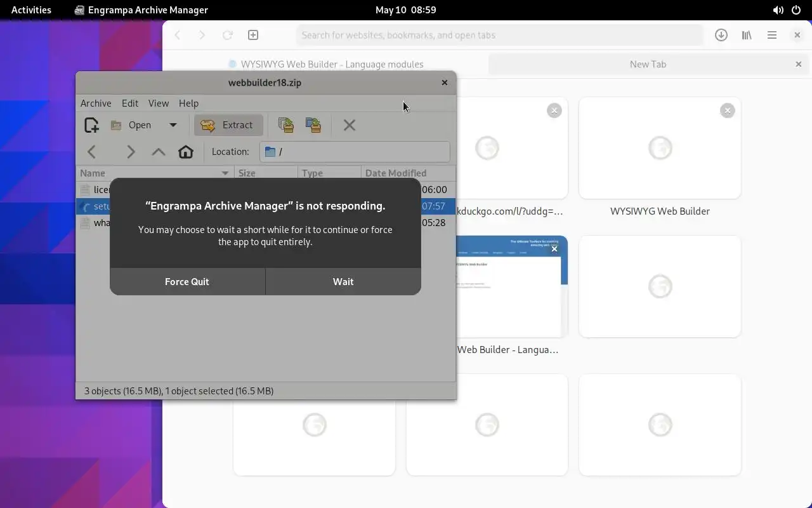Screen dimensions: 812x508
Task: Open the duckduckgo.com shortcut tile
Action: 512,148
